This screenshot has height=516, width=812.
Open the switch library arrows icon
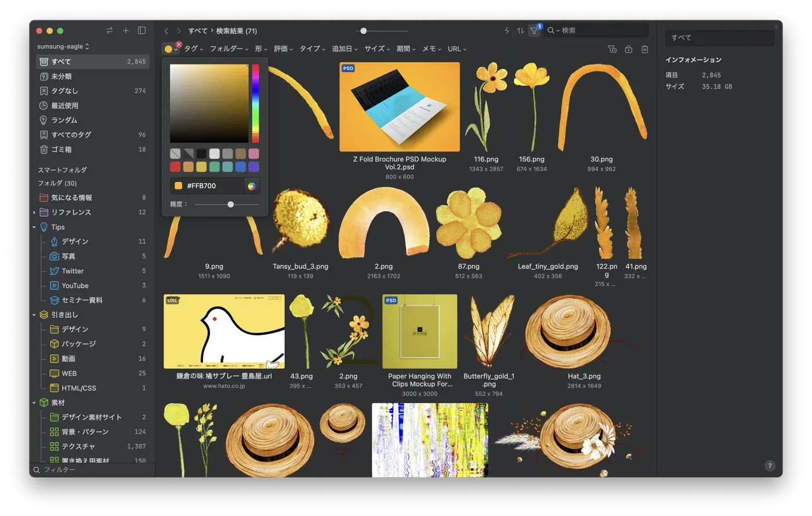[110, 30]
